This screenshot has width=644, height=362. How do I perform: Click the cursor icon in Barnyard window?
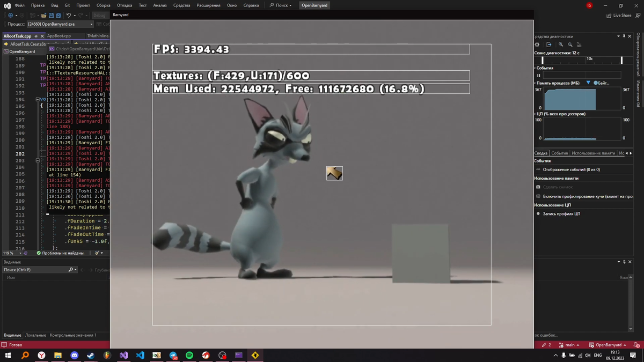coord(334,173)
